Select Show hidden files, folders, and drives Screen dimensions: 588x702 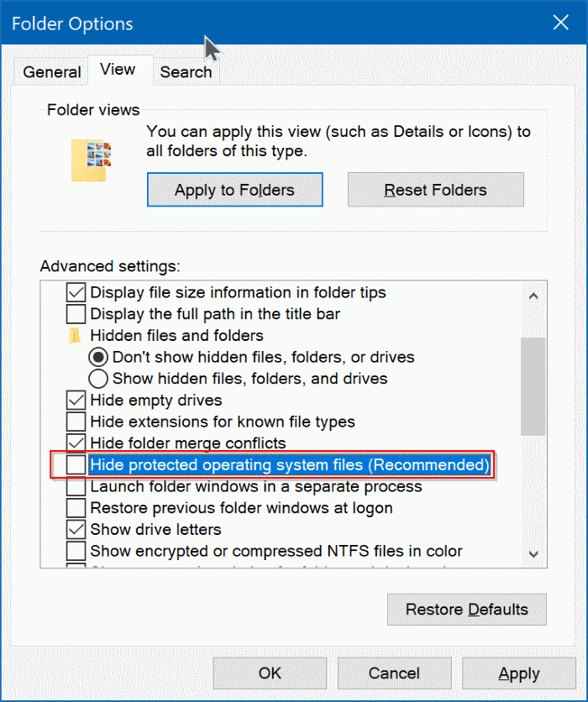98,379
